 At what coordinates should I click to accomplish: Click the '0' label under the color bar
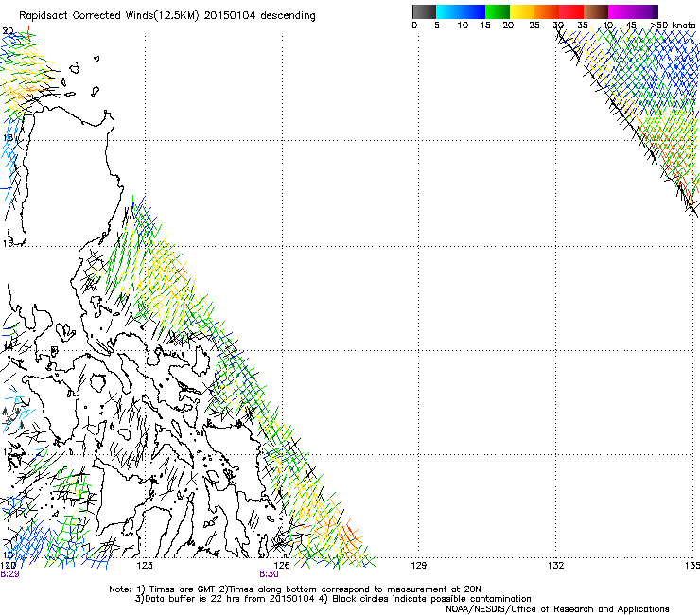coord(414,25)
